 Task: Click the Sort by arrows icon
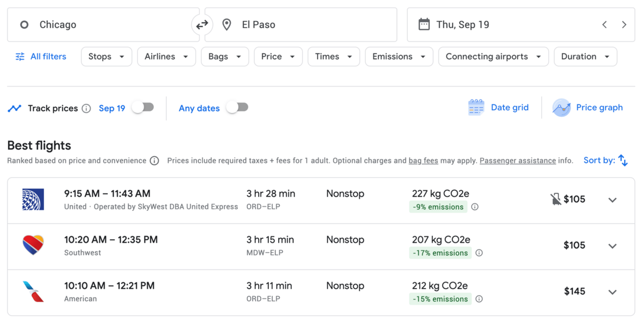tap(623, 161)
